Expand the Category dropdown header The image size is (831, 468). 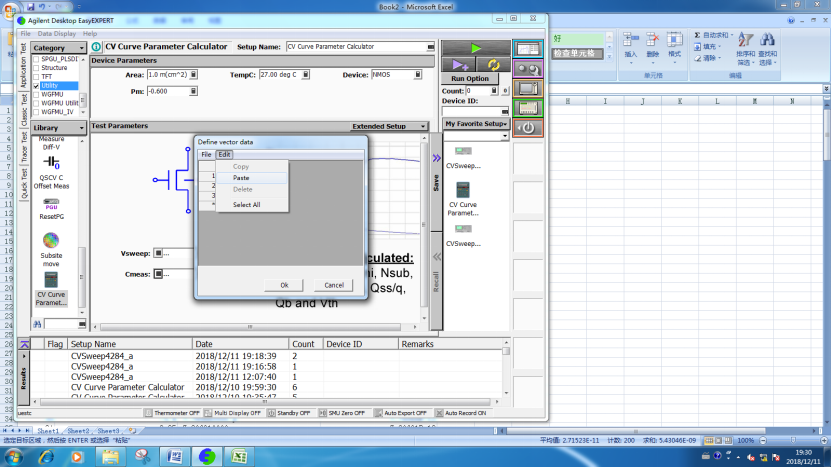[x=58, y=48]
